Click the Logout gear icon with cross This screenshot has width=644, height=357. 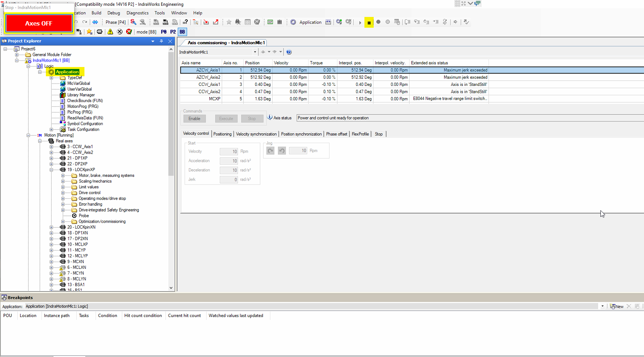tap(349, 22)
